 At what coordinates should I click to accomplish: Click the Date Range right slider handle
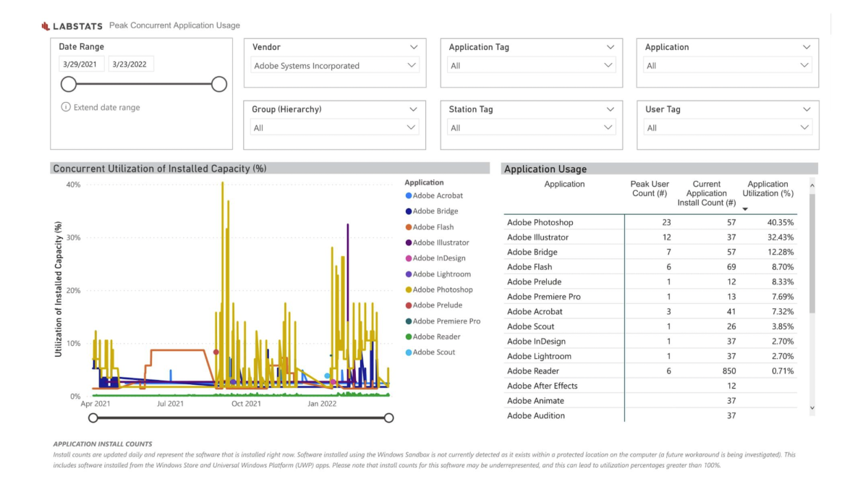219,85
